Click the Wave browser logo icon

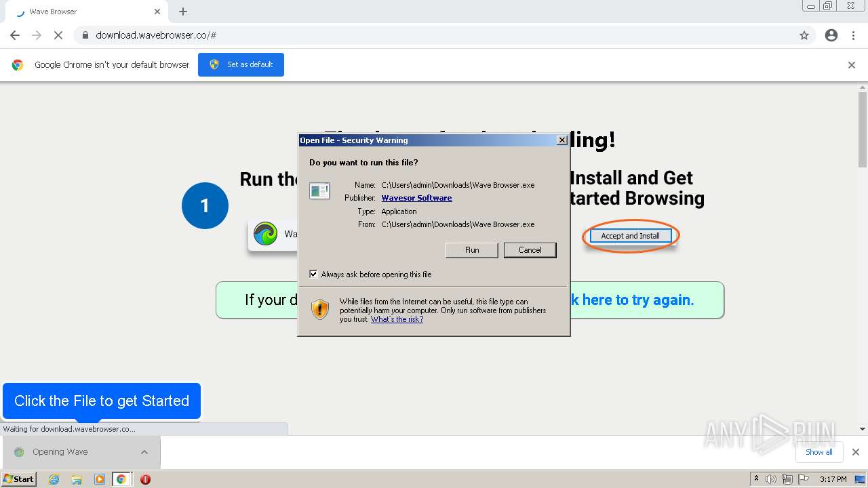(x=265, y=235)
